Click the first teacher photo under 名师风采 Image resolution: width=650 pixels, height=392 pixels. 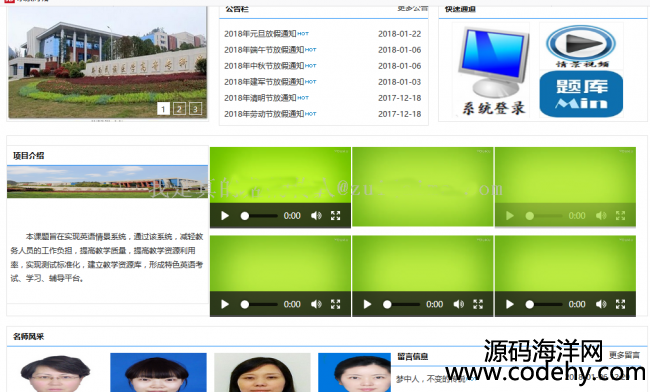[x=55, y=373]
